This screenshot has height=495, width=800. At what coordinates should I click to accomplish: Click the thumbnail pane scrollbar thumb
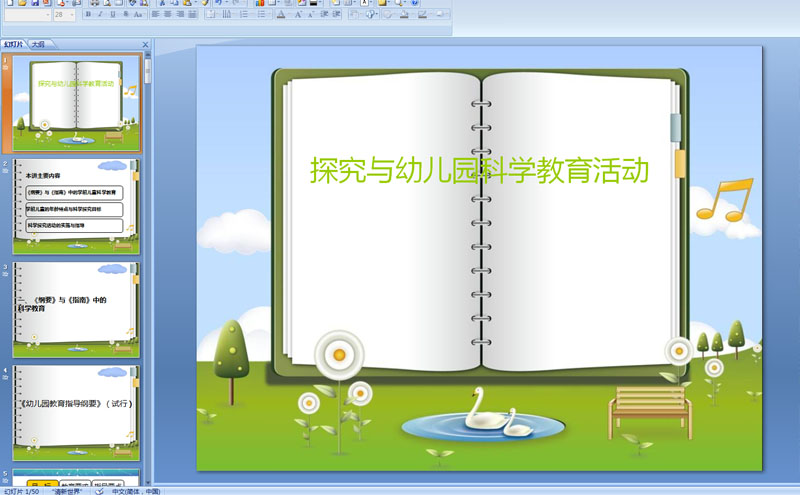tap(148, 71)
